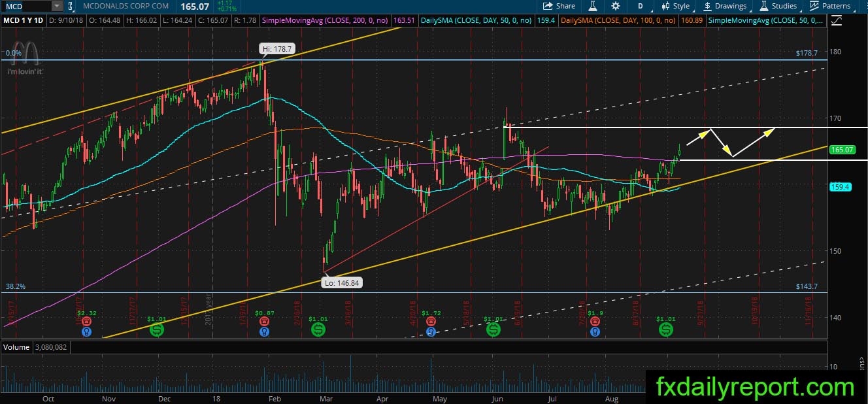Click the 3,080,082 volume value
The height and width of the screenshot is (404, 868).
pos(50,347)
